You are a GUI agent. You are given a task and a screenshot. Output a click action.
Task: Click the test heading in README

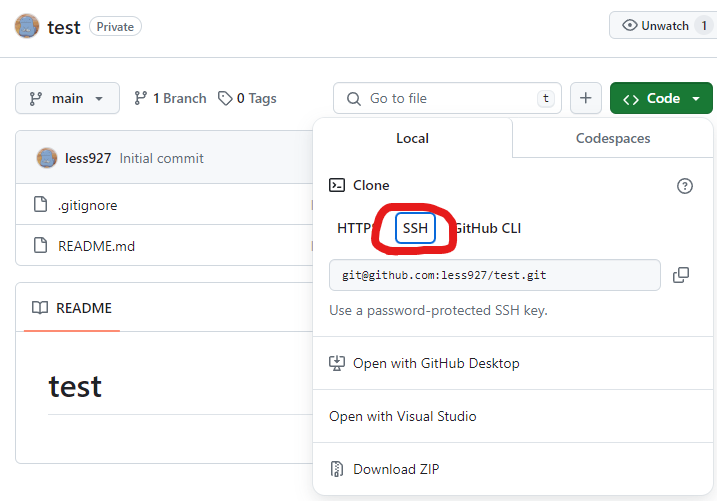[75, 387]
